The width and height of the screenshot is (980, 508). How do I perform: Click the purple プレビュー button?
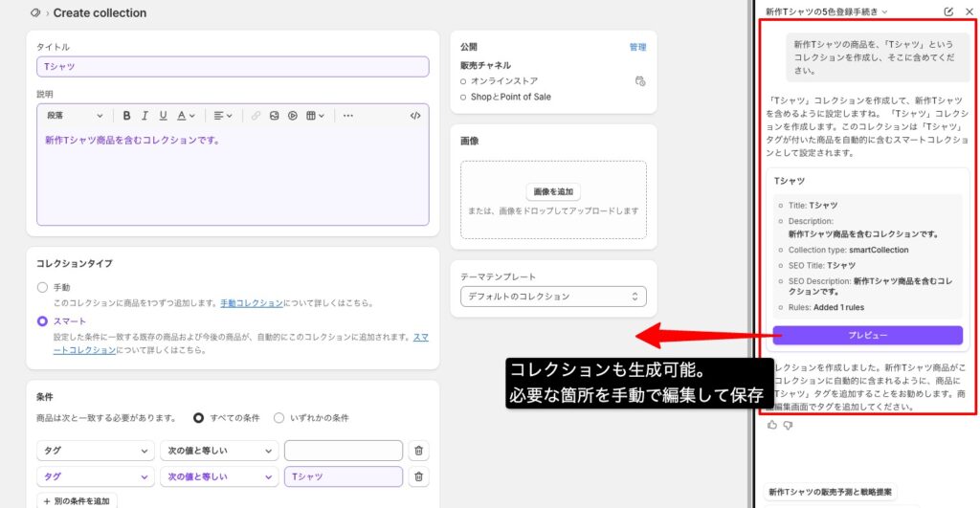868,335
